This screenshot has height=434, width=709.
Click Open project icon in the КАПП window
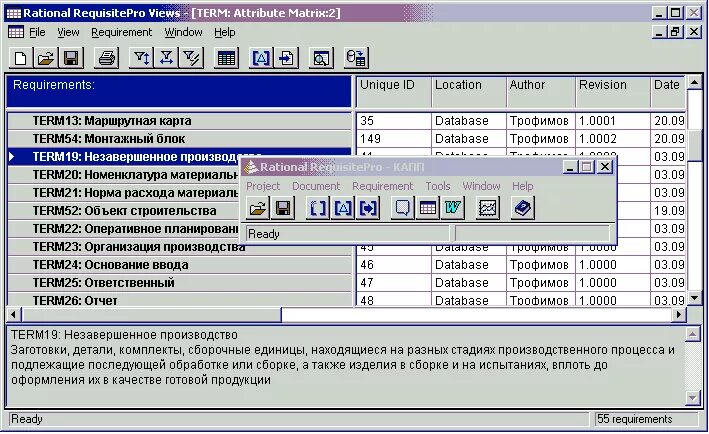[258, 208]
